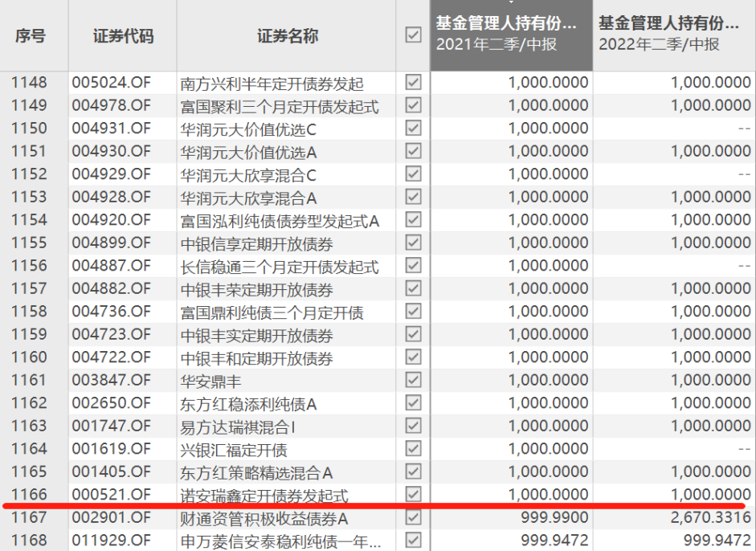Toggle checkbox for 财通资管积极收益债券A
Image resolution: width=756 pixels, height=551 pixels.
pyautogui.click(x=413, y=518)
